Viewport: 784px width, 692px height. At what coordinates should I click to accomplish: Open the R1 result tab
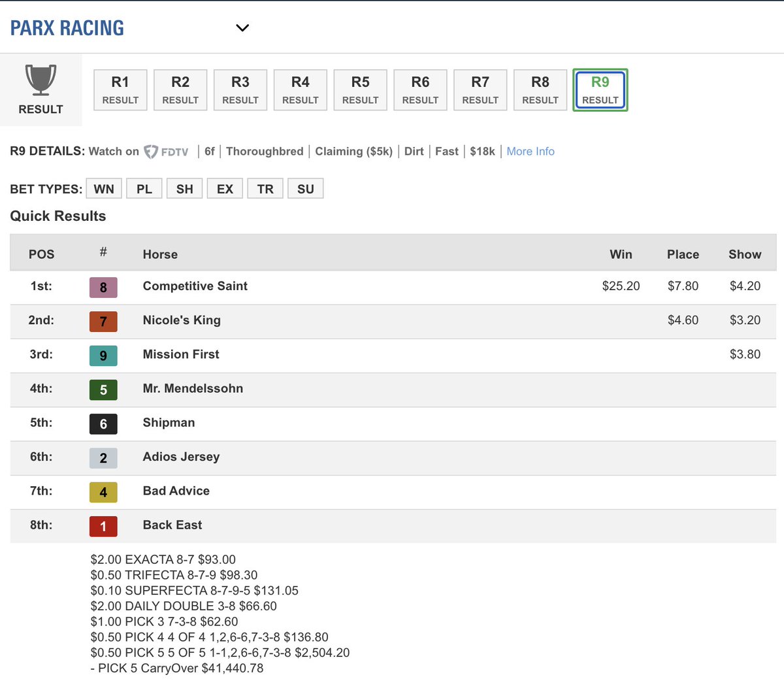[x=120, y=90]
